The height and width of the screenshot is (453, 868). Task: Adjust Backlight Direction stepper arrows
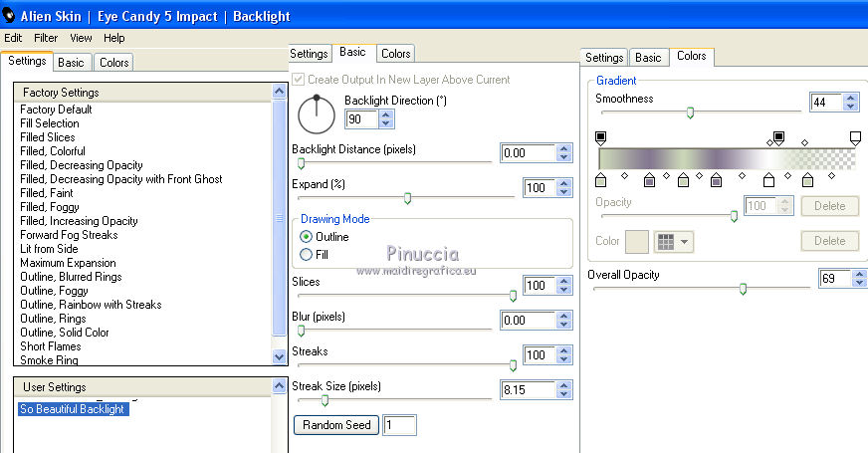pyautogui.click(x=386, y=119)
